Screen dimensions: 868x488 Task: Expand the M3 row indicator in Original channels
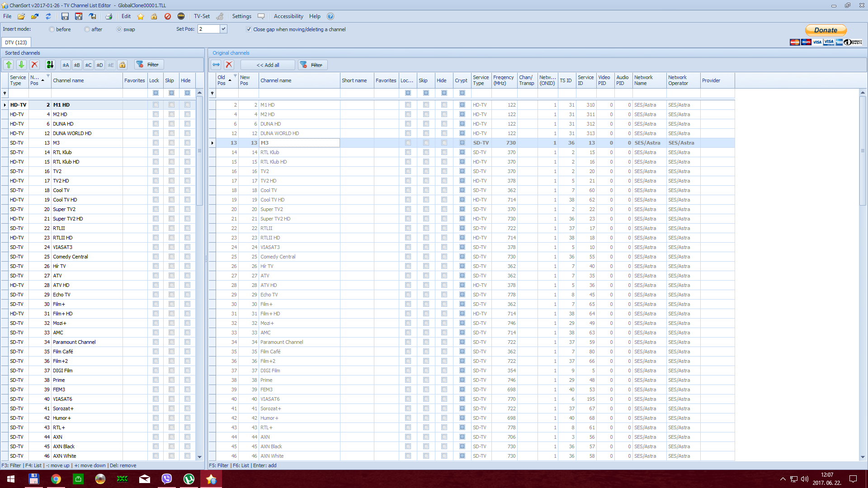click(x=212, y=143)
